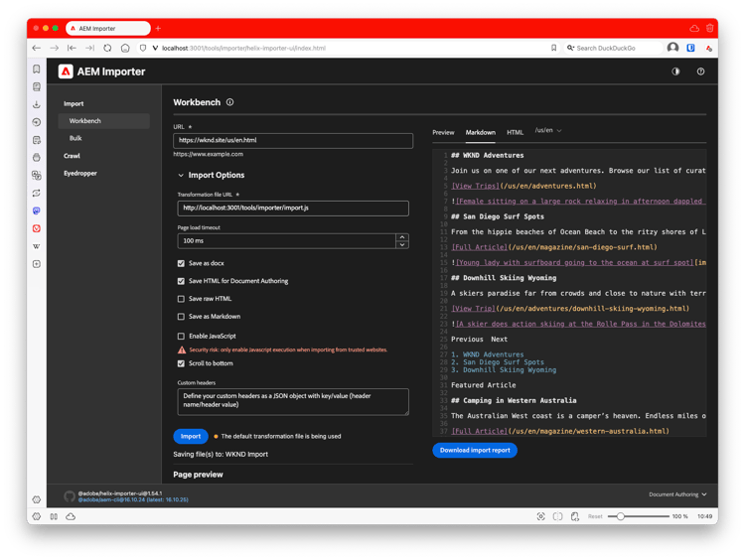
Task: Switch to the Markdown tab
Action: click(x=481, y=132)
